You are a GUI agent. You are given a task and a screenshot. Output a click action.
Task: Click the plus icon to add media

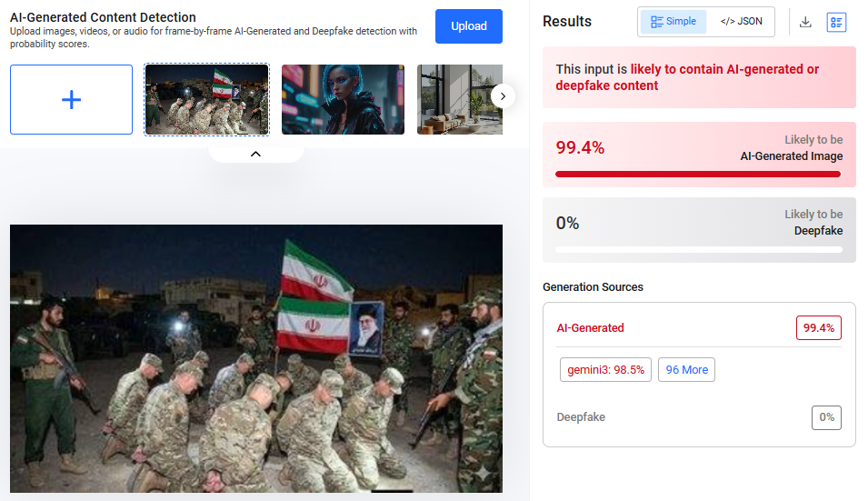71,100
